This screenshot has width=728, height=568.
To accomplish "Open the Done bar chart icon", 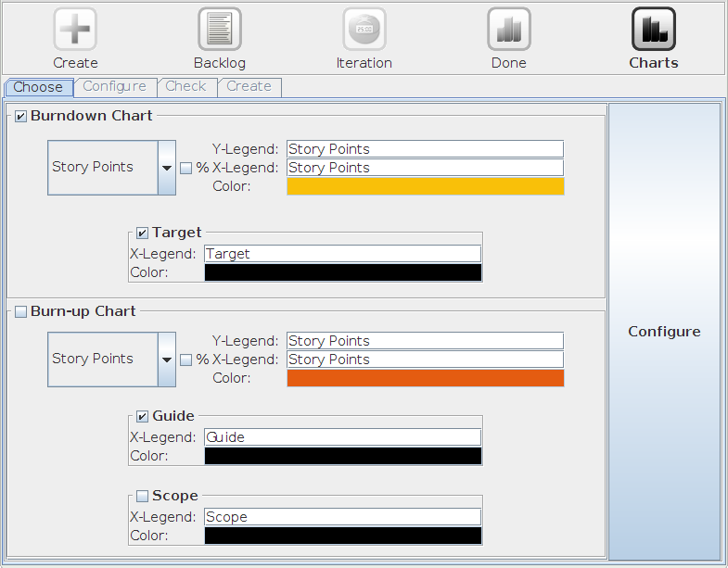I will 509,29.
